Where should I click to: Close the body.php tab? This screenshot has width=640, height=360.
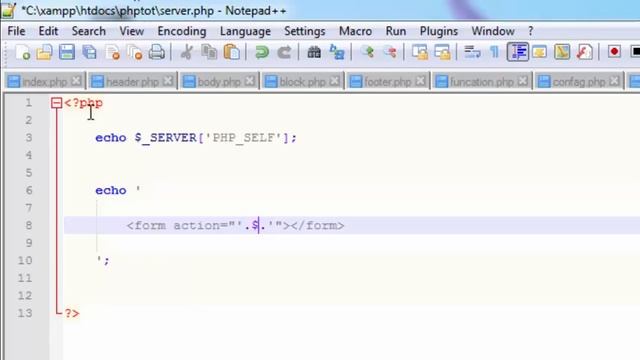point(250,81)
